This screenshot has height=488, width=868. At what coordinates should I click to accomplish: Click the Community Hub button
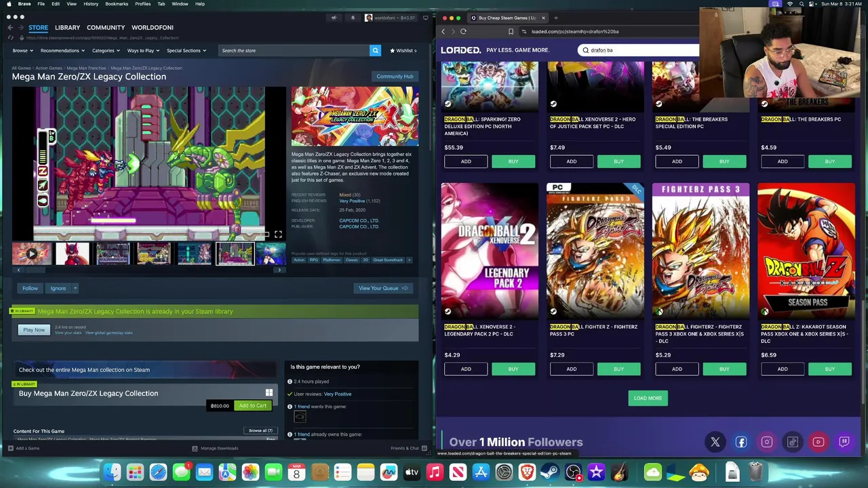(x=395, y=77)
